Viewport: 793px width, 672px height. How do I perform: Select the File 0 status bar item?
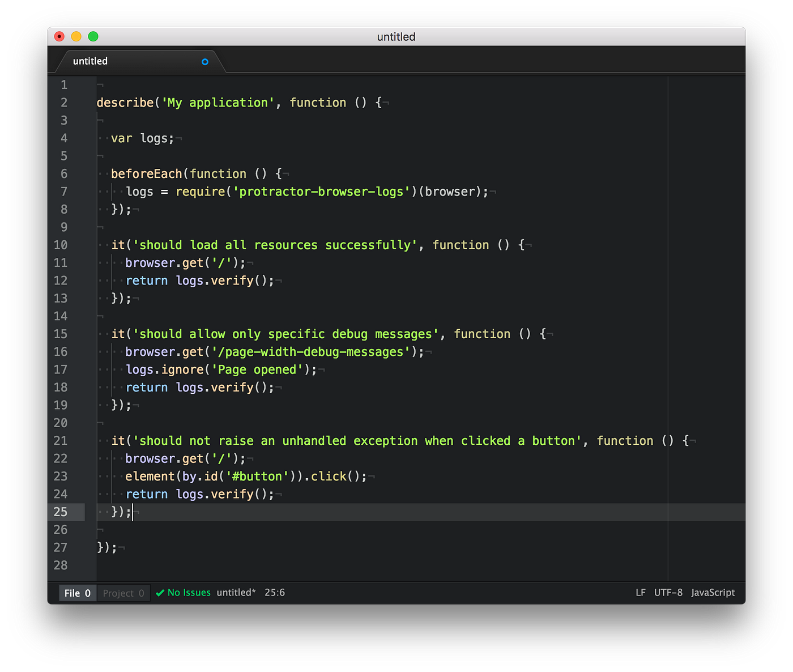[77, 592]
